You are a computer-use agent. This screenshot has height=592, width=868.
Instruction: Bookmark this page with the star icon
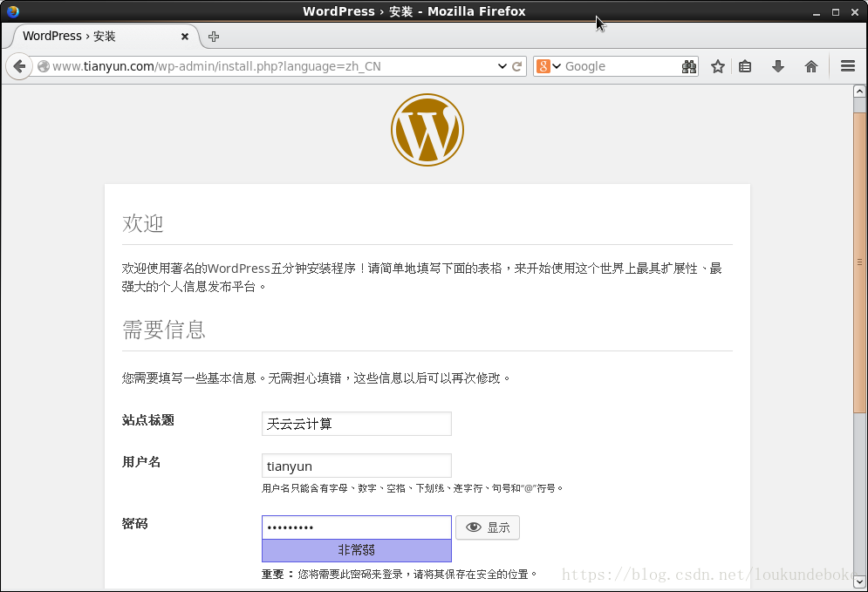tap(718, 66)
